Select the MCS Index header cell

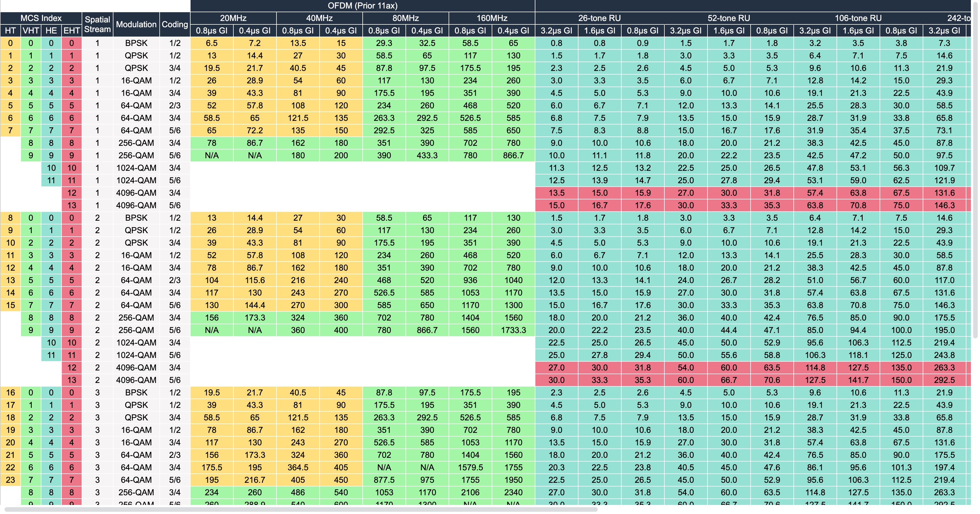tap(41, 18)
